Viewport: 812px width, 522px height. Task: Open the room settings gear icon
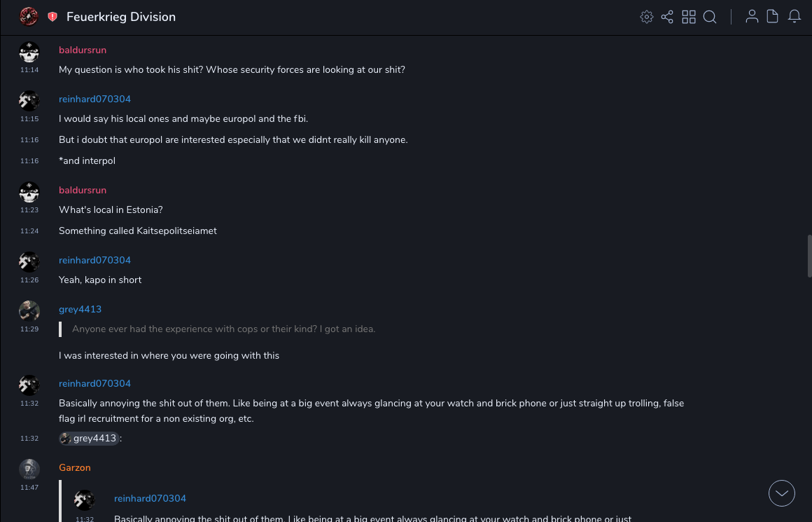[647, 17]
